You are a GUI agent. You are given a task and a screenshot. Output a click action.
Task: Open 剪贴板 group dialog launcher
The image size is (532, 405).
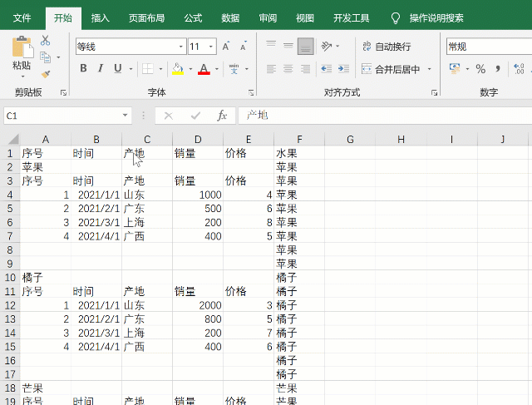(63, 92)
